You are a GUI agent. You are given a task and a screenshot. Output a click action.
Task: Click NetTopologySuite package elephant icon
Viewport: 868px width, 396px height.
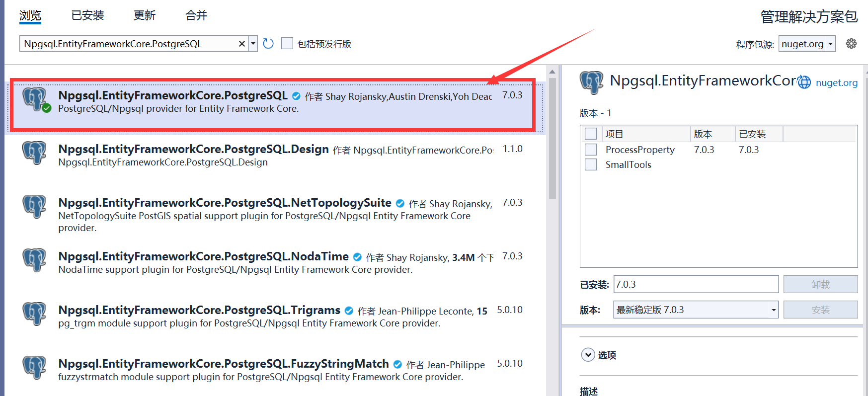[34, 206]
